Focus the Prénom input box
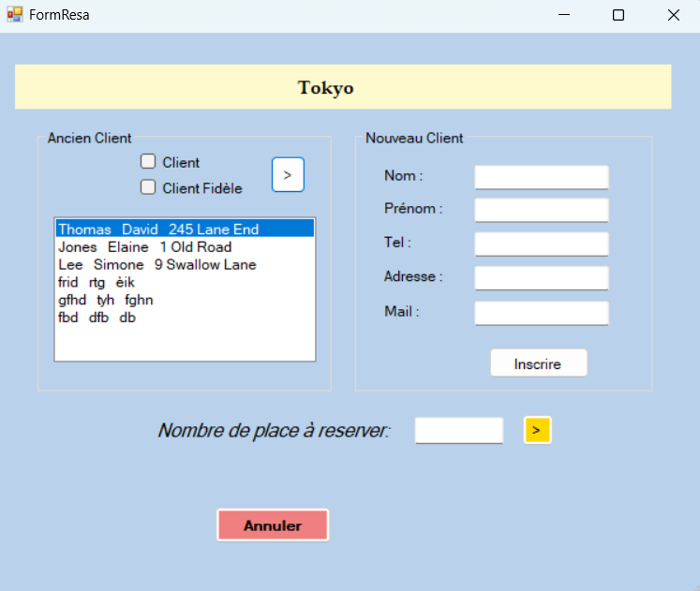This screenshot has width=700, height=591. (x=542, y=210)
